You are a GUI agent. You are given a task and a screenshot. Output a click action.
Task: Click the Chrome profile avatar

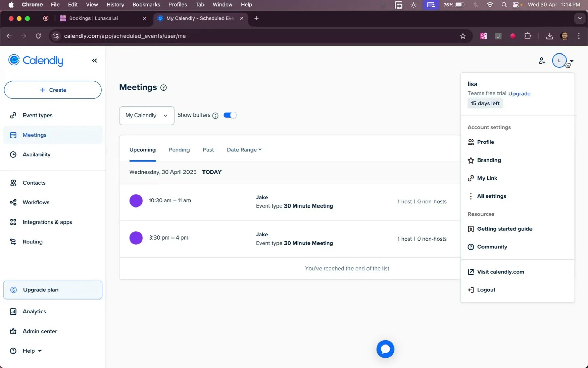click(x=564, y=36)
